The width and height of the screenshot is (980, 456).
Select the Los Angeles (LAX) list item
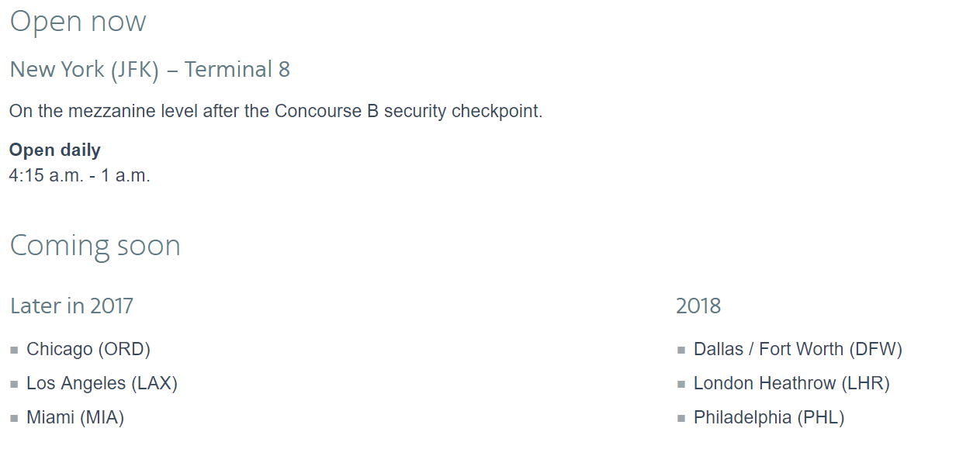click(102, 383)
